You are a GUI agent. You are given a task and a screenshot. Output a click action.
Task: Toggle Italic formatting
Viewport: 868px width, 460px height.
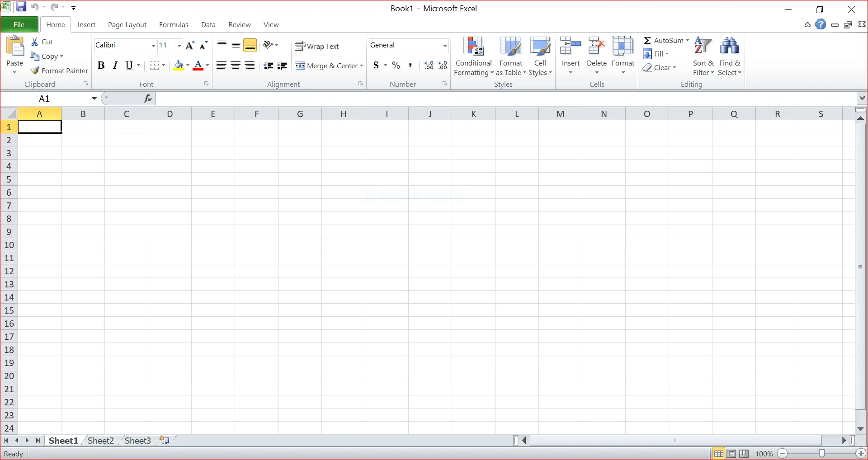pyautogui.click(x=115, y=66)
